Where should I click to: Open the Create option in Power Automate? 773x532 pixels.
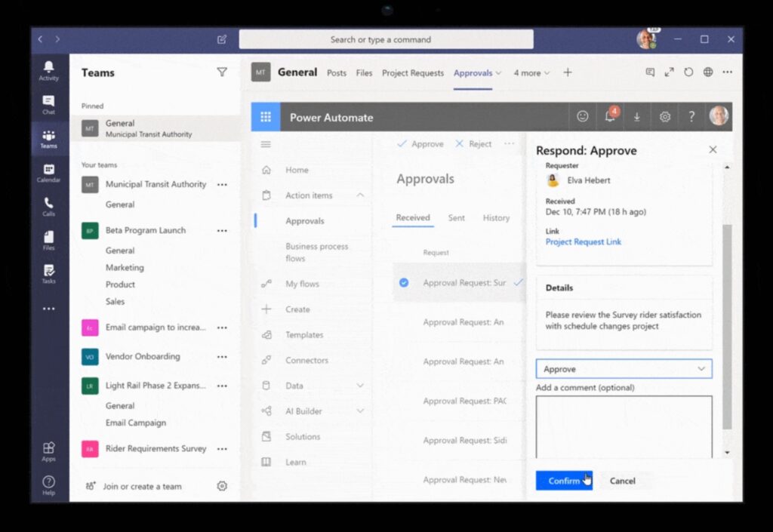[x=299, y=309]
